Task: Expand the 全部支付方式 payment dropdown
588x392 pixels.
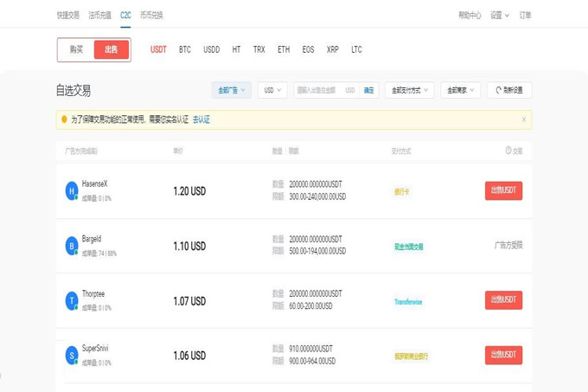Action: [x=410, y=90]
